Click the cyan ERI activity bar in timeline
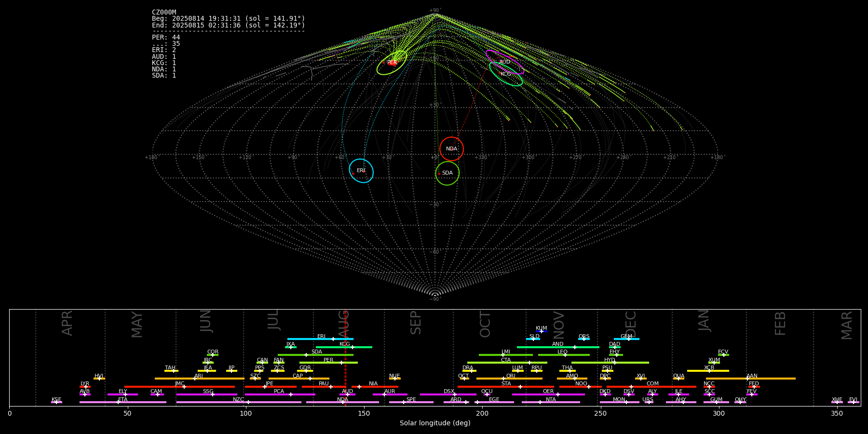Viewport: 868px width, 434px height. [x=320, y=339]
